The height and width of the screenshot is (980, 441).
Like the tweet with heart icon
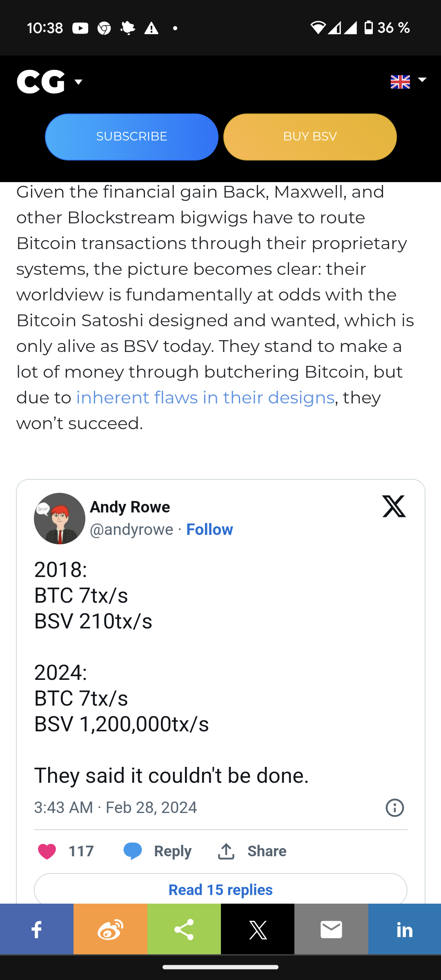[x=47, y=851]
